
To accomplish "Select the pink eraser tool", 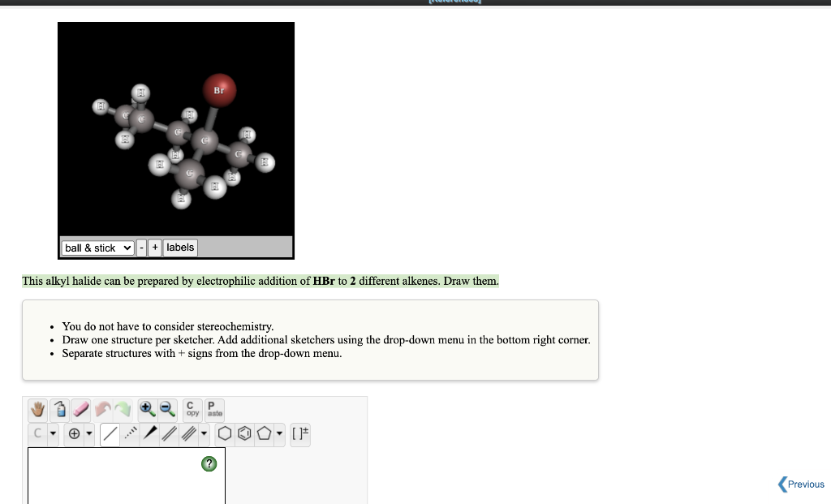I will pyautogui.click(x=80, y=409).
